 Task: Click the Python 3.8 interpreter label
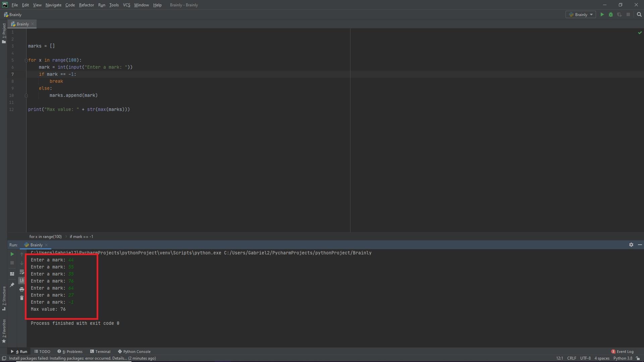tap(623, 358)
